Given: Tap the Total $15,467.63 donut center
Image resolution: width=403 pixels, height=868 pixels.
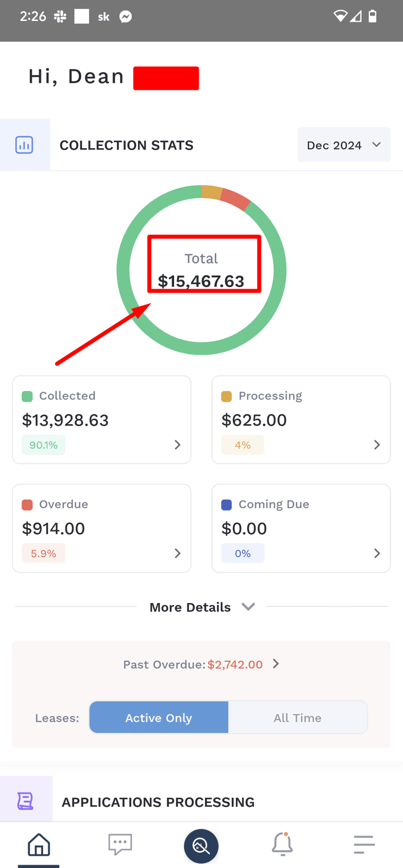Looking at the screenshot, I should pyautogui.click(x=201, y=270).
